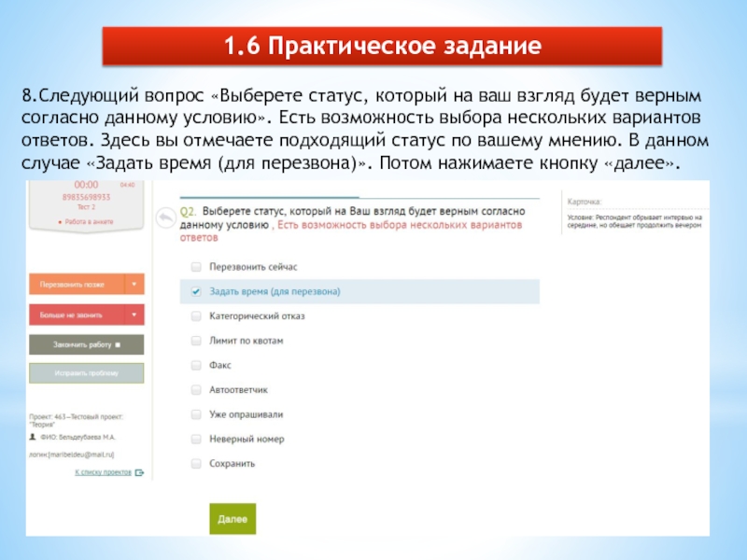Click the exit icon next to project list link
The image size is (747, 560).
pos(139,472)
